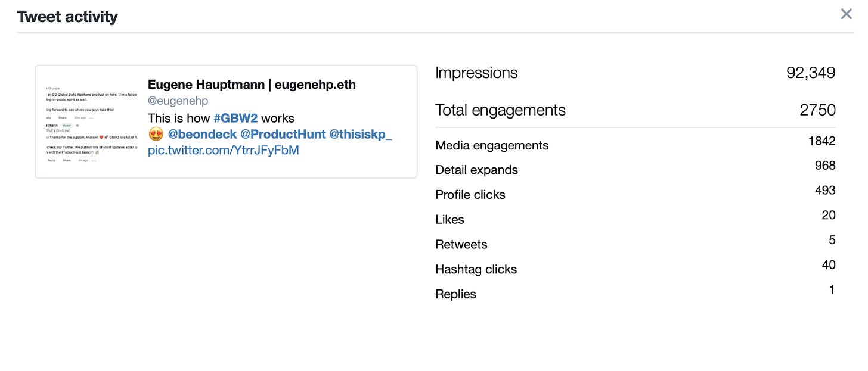Open the @ProductHunt mention
The image size is (868, 371).
pos(283,134)
